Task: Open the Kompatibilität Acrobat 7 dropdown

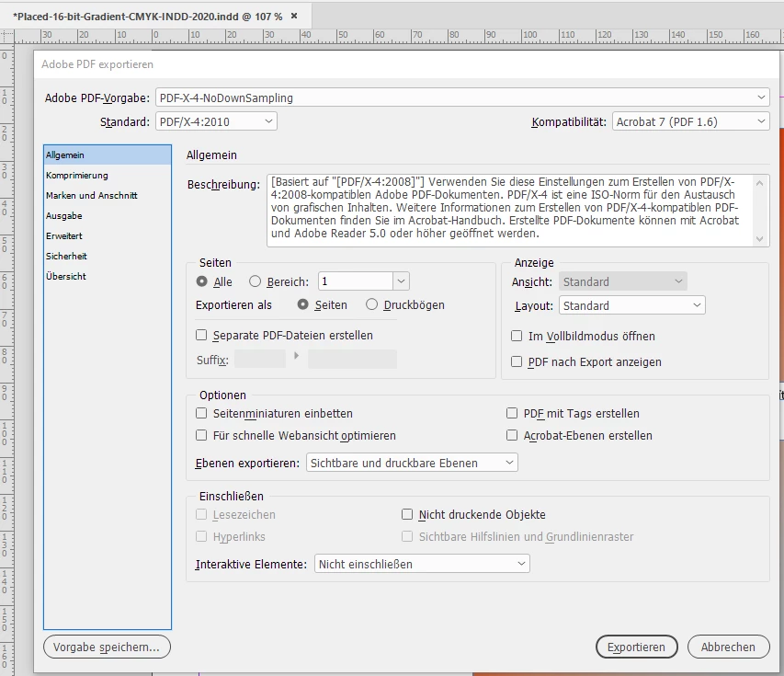Action: [691, 121]
